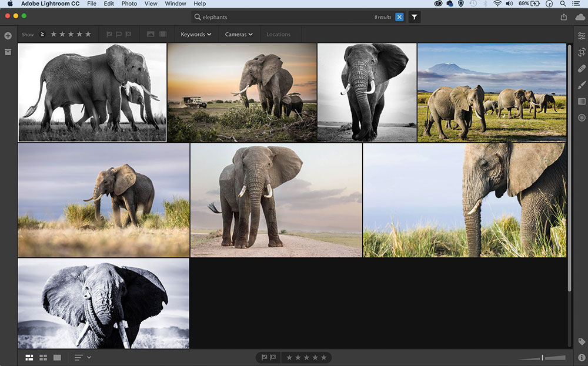
Task: Select black-and-white close-up elephant on bottom row
Action: pyautogui.click(x=103, y=304)
